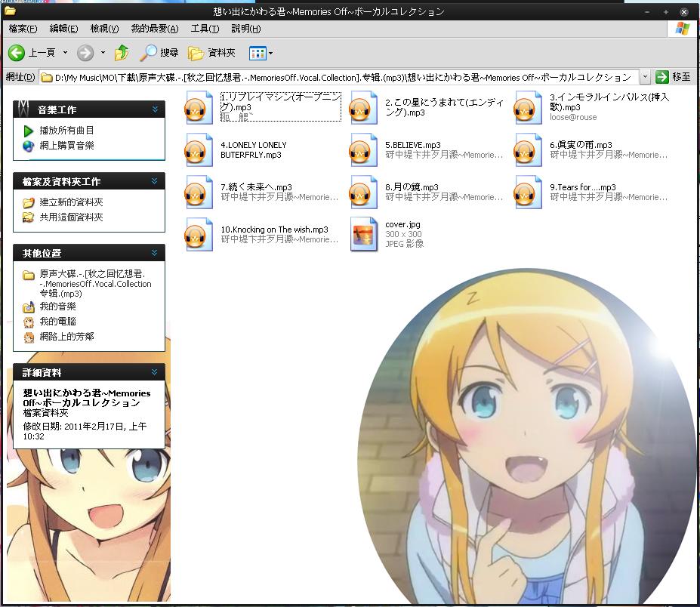Open the 工具(T) menu
This screenshot has width=700, height=607.
point(205,29)
